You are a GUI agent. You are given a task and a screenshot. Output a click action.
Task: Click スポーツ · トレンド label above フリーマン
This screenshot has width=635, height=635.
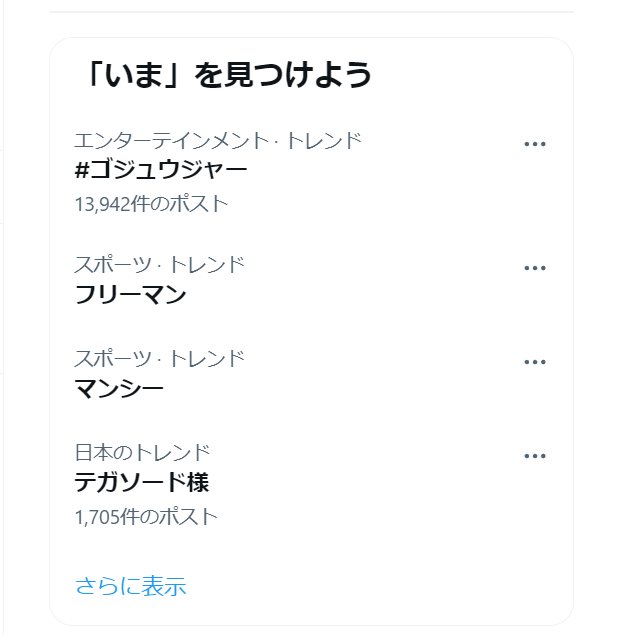click(x=160, y=265)
